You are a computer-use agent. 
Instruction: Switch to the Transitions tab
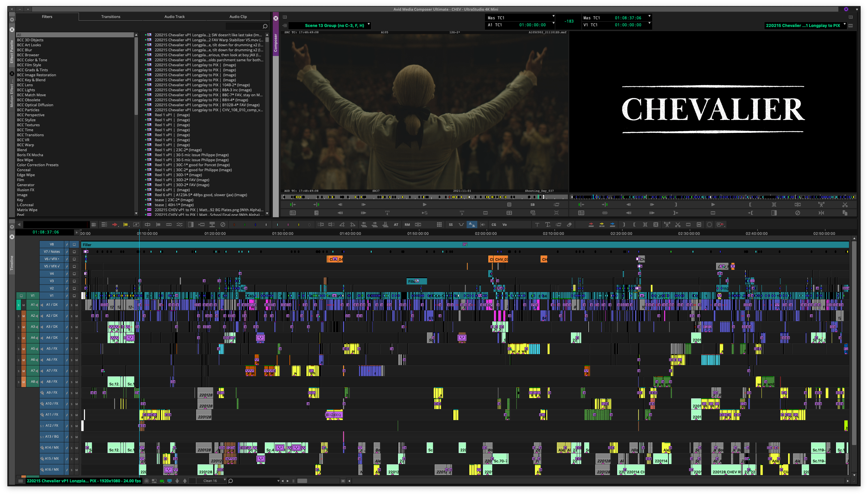tap(111, 17)
